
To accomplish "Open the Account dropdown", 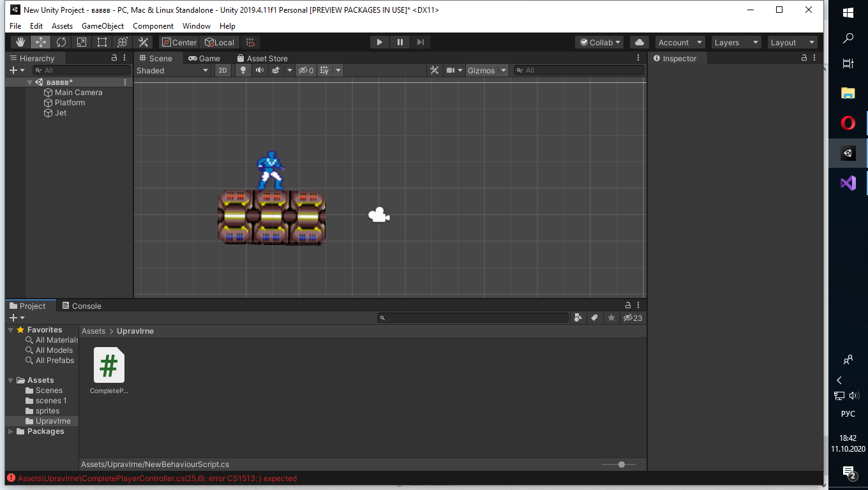I will coord(680,42).
